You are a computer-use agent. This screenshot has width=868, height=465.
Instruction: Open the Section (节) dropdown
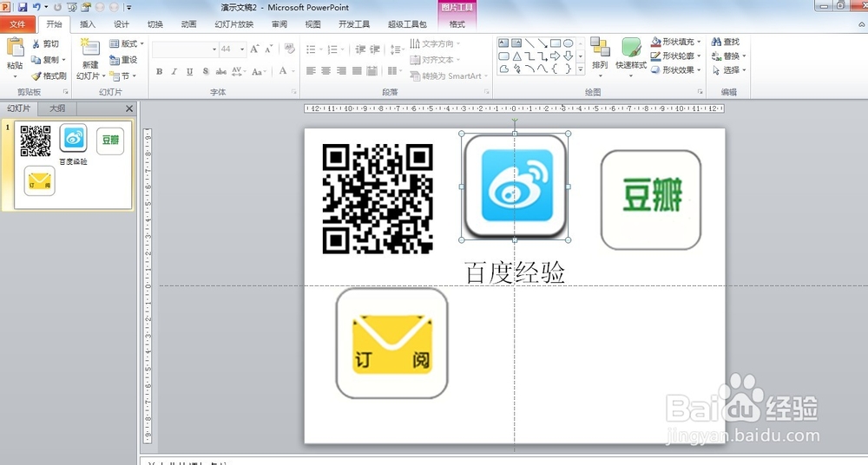point(122,75)
